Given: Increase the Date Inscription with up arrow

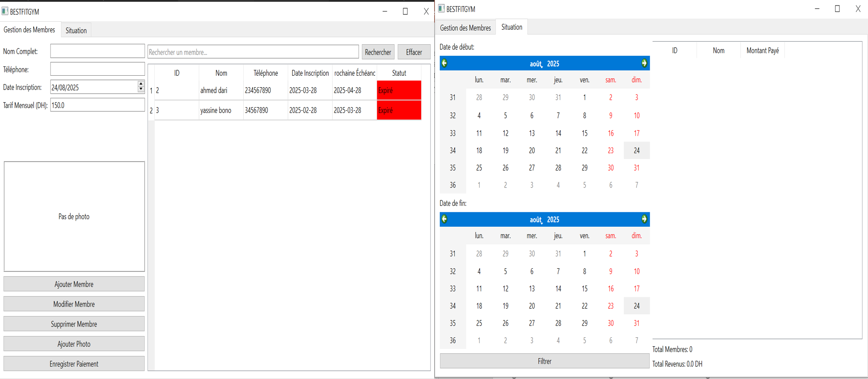Looking at the screenshot, I should point(141,84).
